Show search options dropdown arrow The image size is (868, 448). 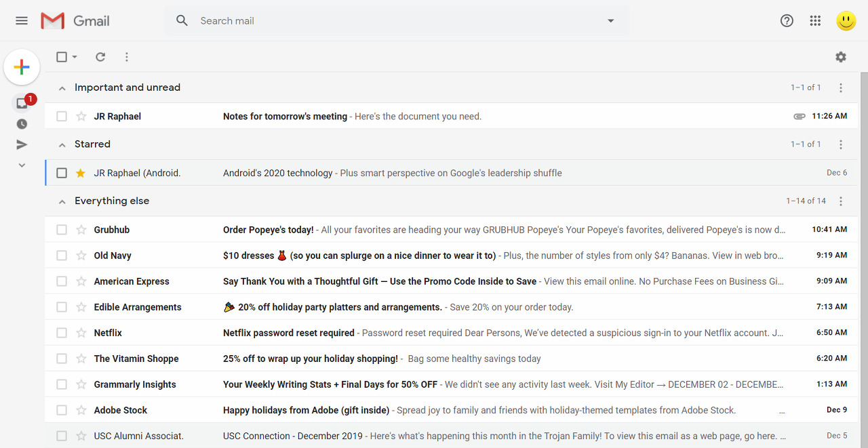pyautogui.click(x=610, y=21)
